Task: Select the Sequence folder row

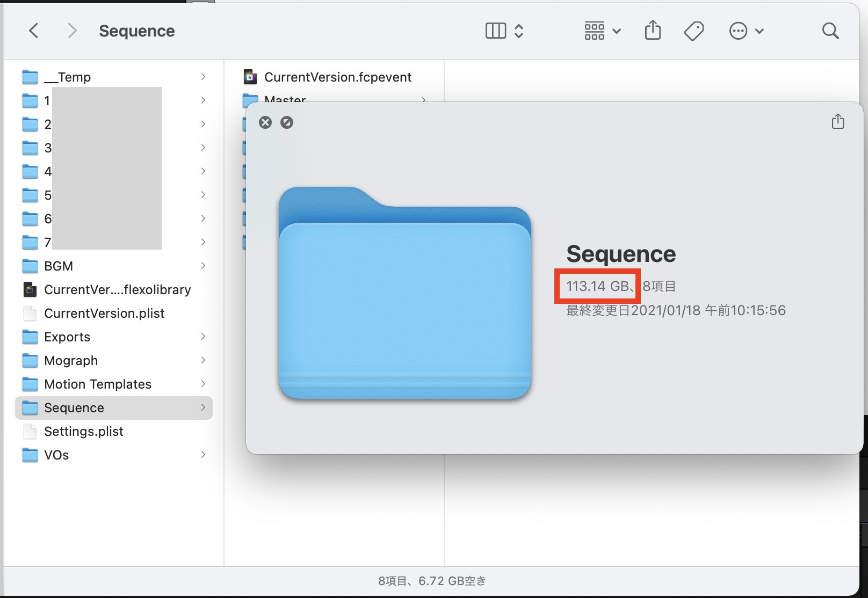Action: click(x=113, y=408)
